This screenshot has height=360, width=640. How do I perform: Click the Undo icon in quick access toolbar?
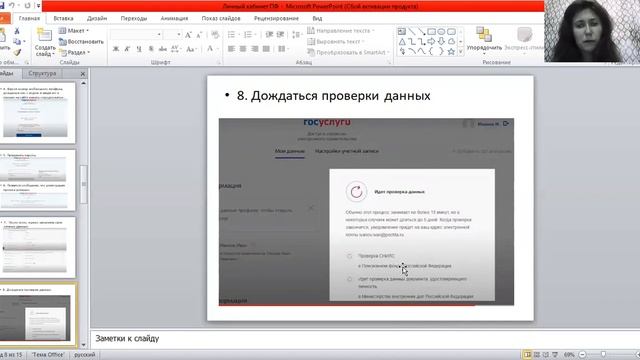(x=12, y=5)
